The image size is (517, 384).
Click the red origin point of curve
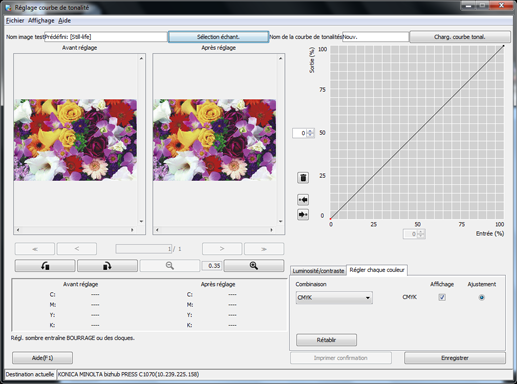click(x=330, y=219)
